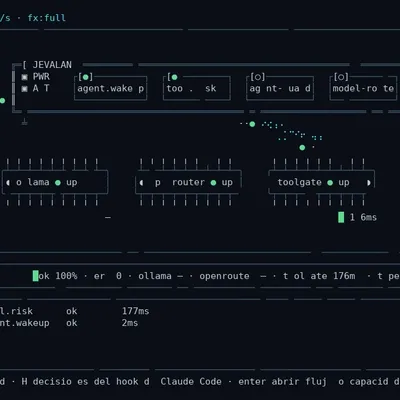Image resolution: width=400 pixels, height=400 pixels.
Task: Click the 't ol ate 176m' status entry
Action: pyautogui.click(x=319, y=276)
